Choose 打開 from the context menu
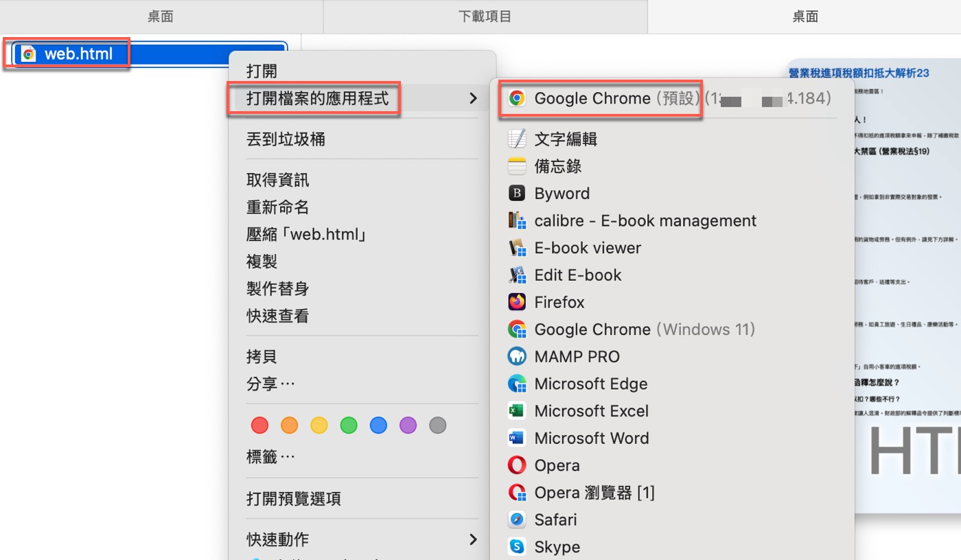This screenshot has width=961, height=560. point(262,71)
